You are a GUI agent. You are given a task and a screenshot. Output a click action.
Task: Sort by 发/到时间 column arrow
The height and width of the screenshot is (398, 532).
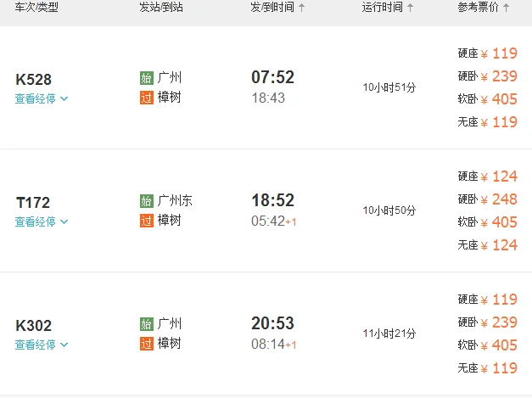pos(302,8)
